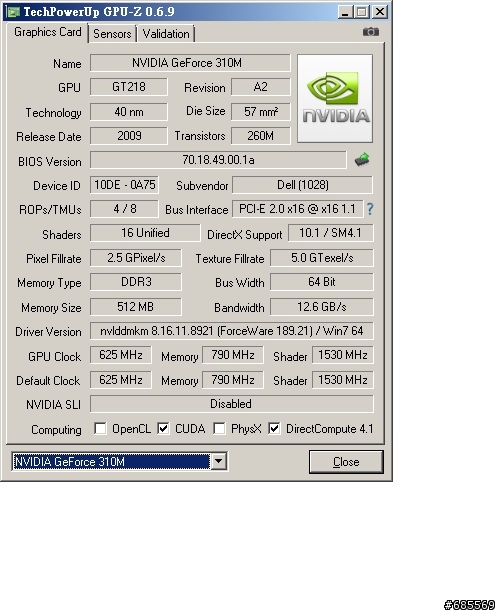
Task: Enable the OpenCL checkbox
Action: [x=100, y=428]
